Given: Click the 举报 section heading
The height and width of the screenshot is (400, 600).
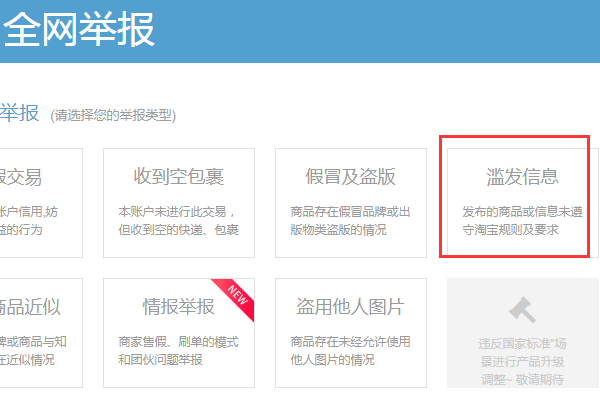Looking at the screenshot, I should pos(19,113).
